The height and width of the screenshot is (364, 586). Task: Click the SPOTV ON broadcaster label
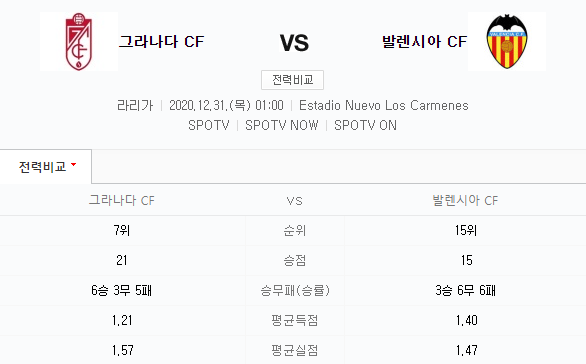tap(366, 125)
